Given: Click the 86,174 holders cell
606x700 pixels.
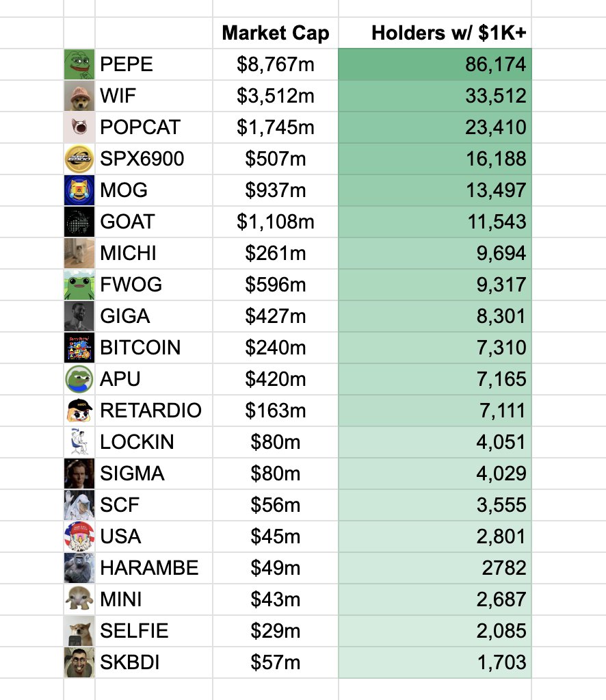Looking at the screenshot, I should pyautogui.click(x=435, y=64).
